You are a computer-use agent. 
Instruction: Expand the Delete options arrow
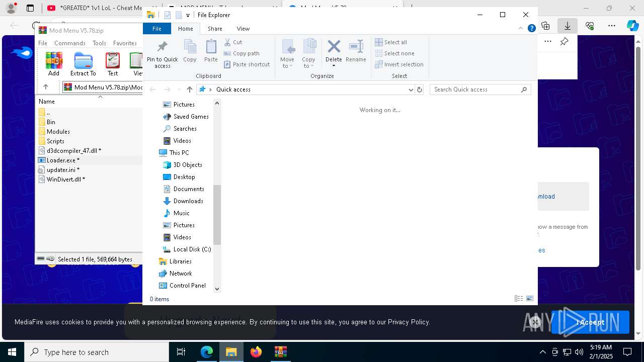coord(334,66)
